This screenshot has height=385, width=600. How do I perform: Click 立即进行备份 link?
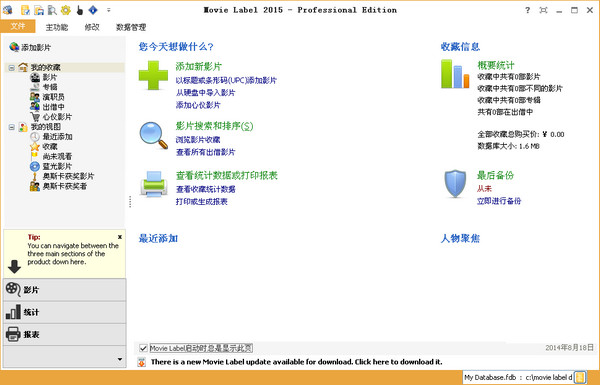point(499,201)
